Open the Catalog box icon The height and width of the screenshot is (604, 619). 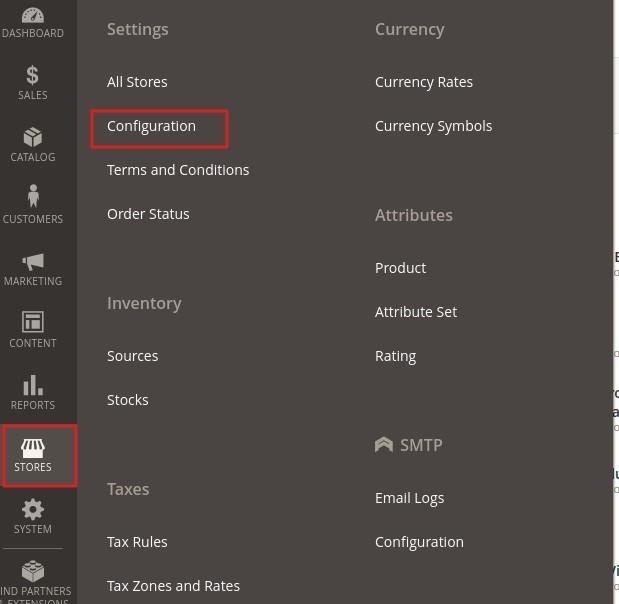pyautogui.click(x=32, y=137)
